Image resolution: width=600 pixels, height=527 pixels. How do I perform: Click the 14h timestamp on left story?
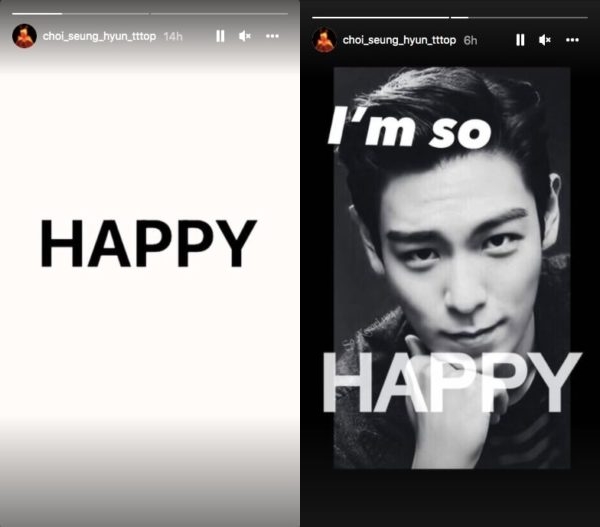[x=173, y=36]
